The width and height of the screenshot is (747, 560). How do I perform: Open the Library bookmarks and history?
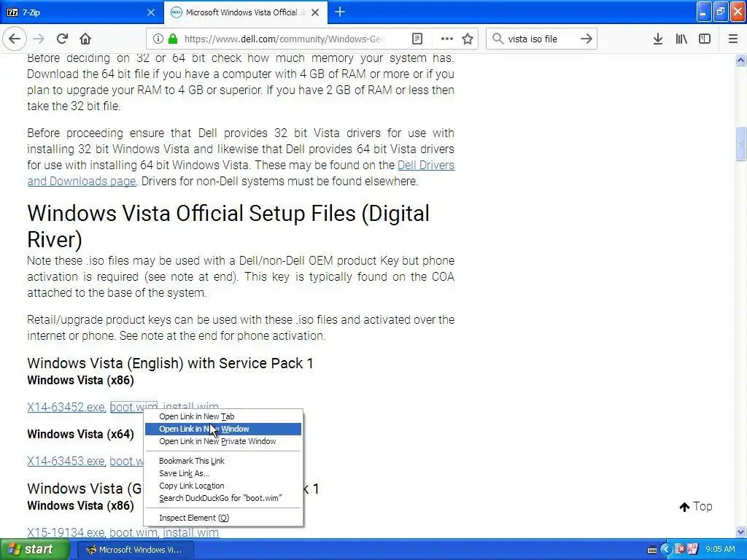(681, 39)
